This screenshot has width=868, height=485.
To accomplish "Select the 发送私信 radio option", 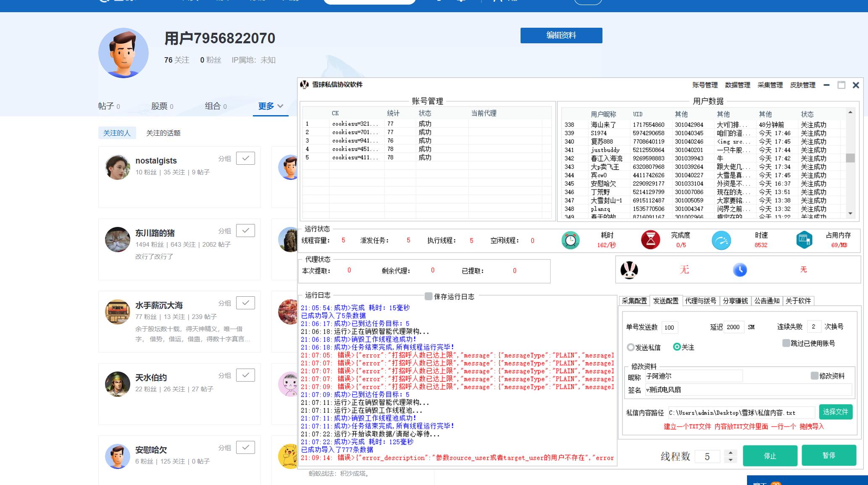I will coord(631,347).
